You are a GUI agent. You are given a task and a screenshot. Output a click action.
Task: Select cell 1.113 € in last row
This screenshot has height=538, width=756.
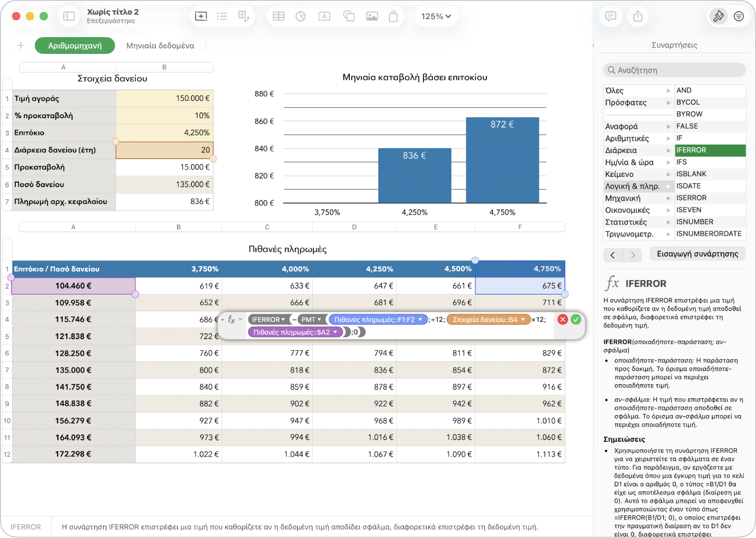[x=520, y=455]
